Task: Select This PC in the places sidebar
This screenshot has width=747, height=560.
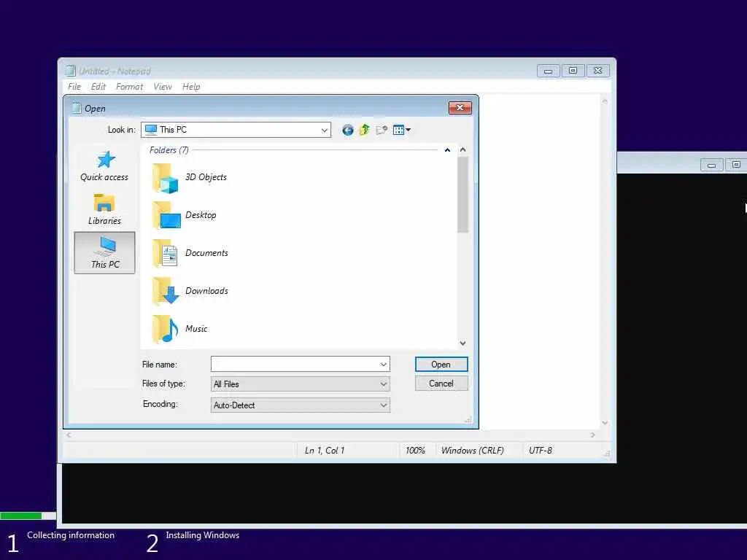Action: (105, 253)
